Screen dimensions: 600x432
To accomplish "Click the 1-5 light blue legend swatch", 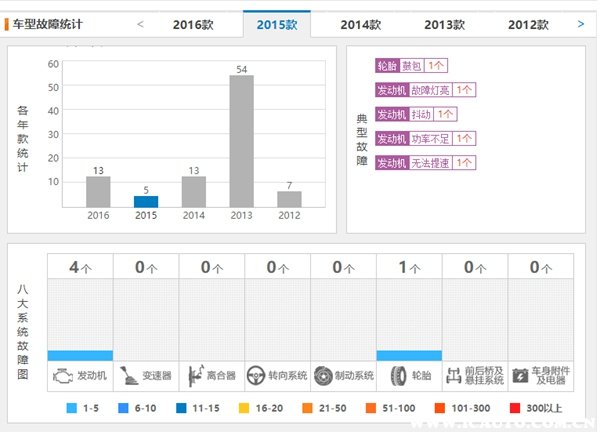I will click(x=71, y=409).
